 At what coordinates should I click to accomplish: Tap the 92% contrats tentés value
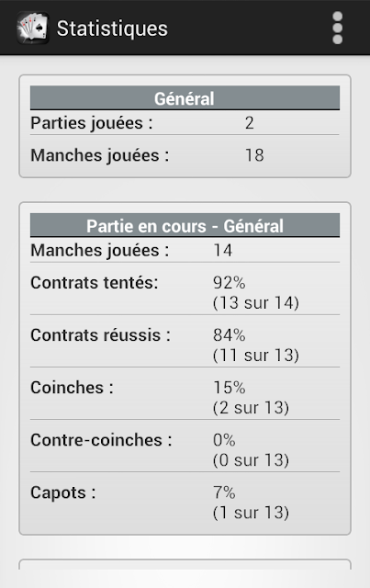(x=229, y=283)
